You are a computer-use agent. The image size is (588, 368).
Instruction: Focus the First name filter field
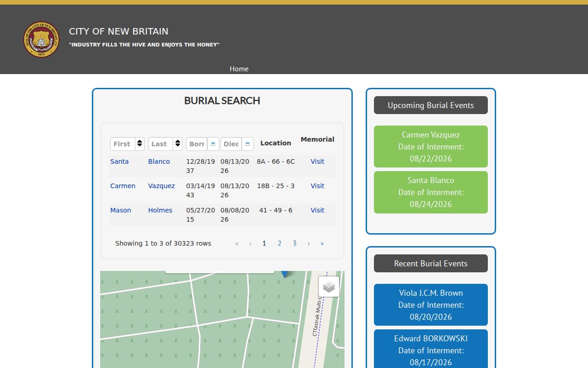123,144
